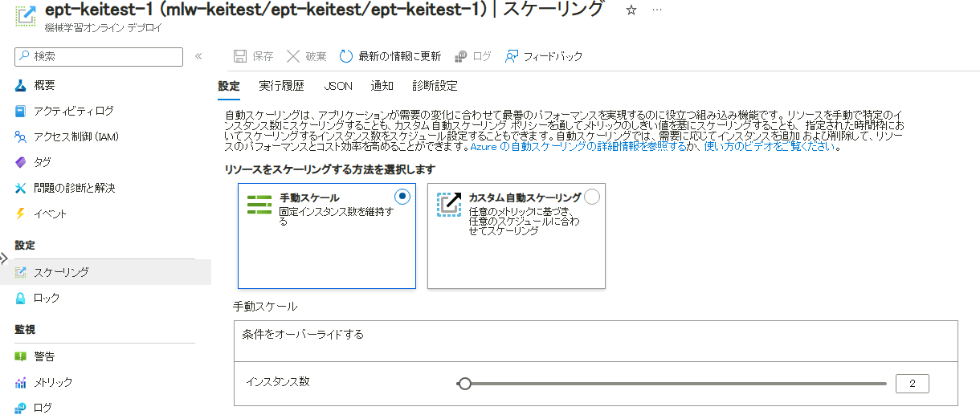The width and height of the screenshot is (980, 419).
Task: Click the 手動スケール green bars icon
Action: (259, 205)
